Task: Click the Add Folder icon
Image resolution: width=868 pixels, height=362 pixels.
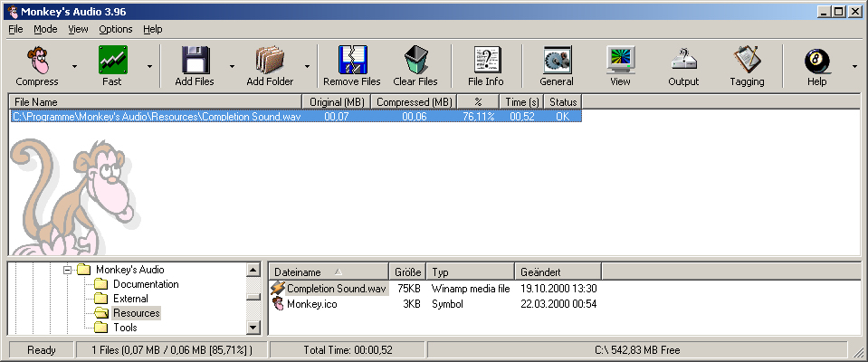Action: click(270, 61)
